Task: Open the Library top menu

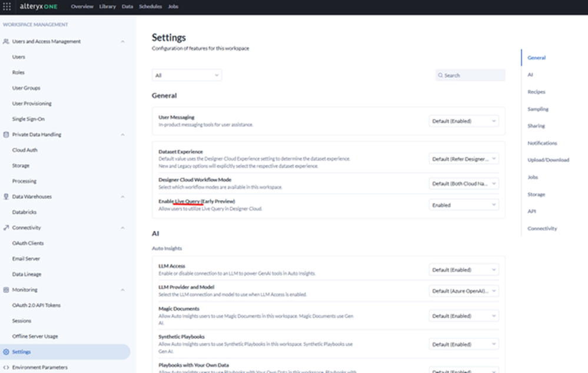Action: click(x=108, y=6)
